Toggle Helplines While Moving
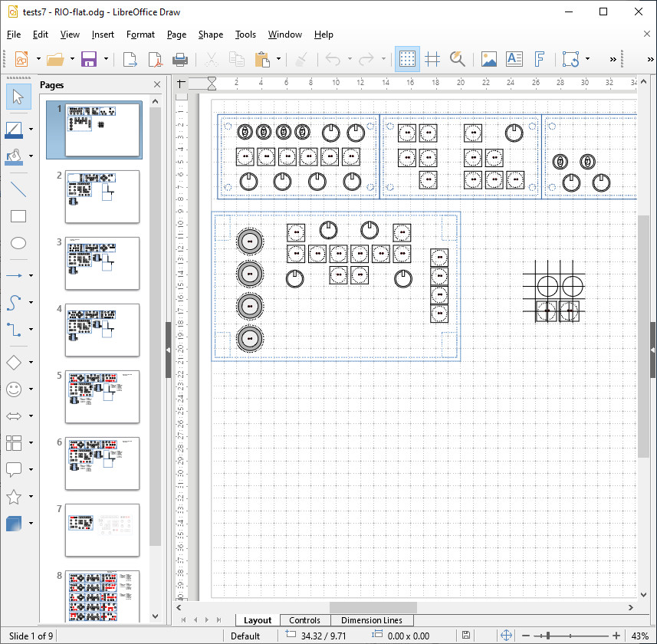 click(x=432, y=59)
